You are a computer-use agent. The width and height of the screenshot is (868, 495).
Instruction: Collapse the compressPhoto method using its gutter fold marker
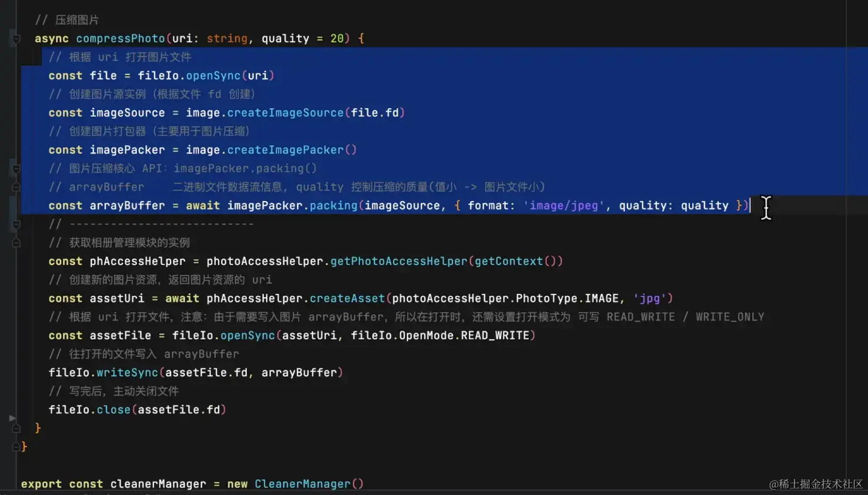tap(16, 39)
